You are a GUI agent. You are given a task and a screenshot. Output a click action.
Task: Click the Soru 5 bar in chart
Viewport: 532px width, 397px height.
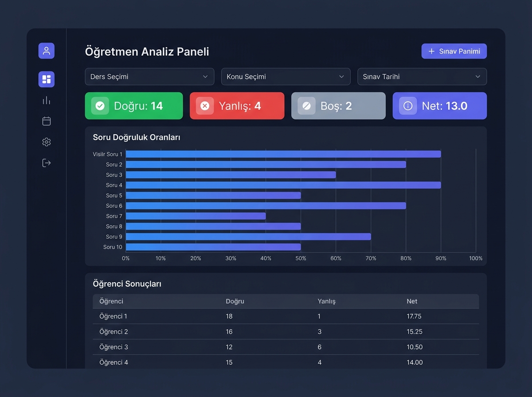point(213,195)
